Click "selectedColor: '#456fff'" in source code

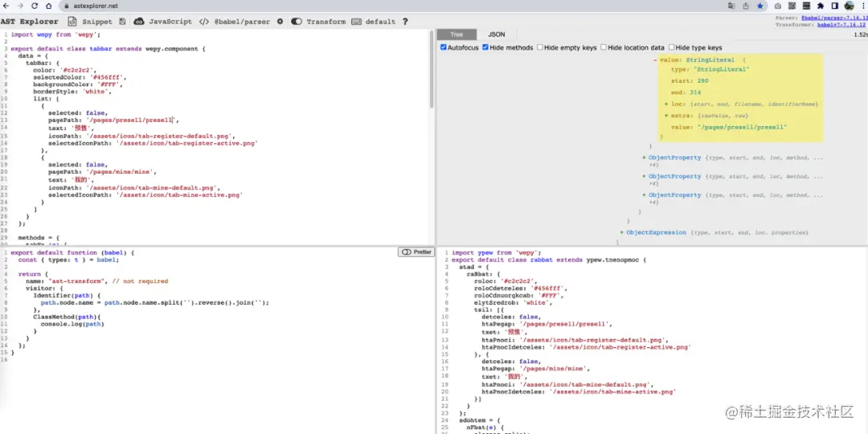point(80,77)
